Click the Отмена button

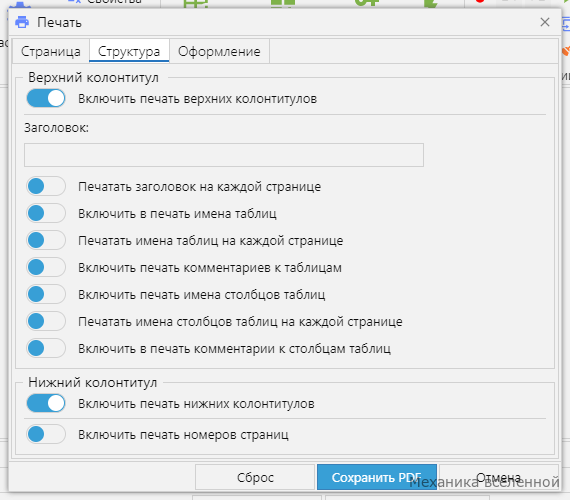(x=498, y=477)
